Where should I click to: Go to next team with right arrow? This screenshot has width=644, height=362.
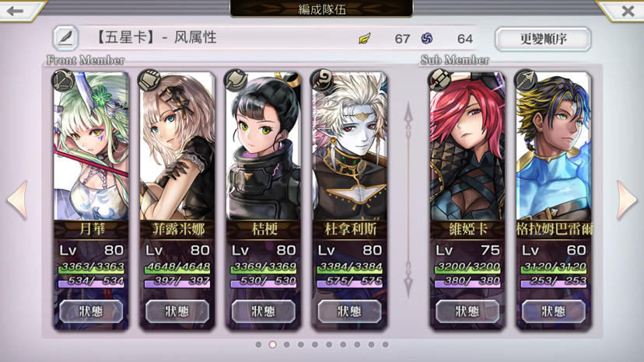pos(627,200)
